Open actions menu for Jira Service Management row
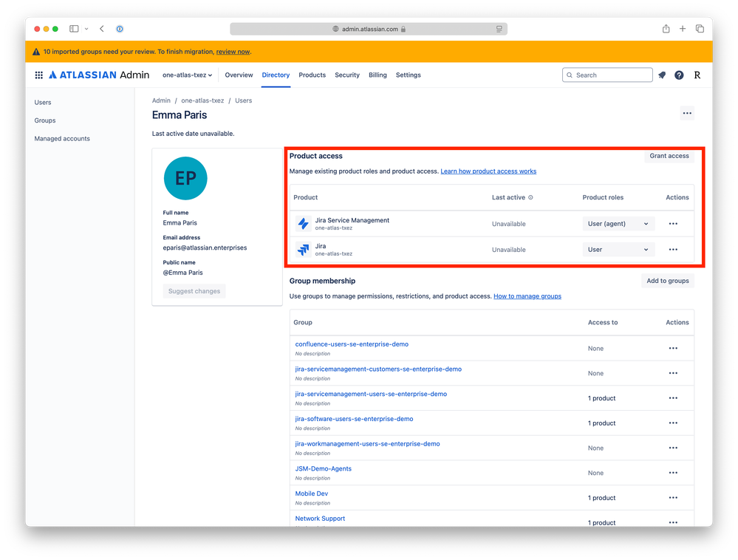Screen dimensions: 738x560 (673, 224)
